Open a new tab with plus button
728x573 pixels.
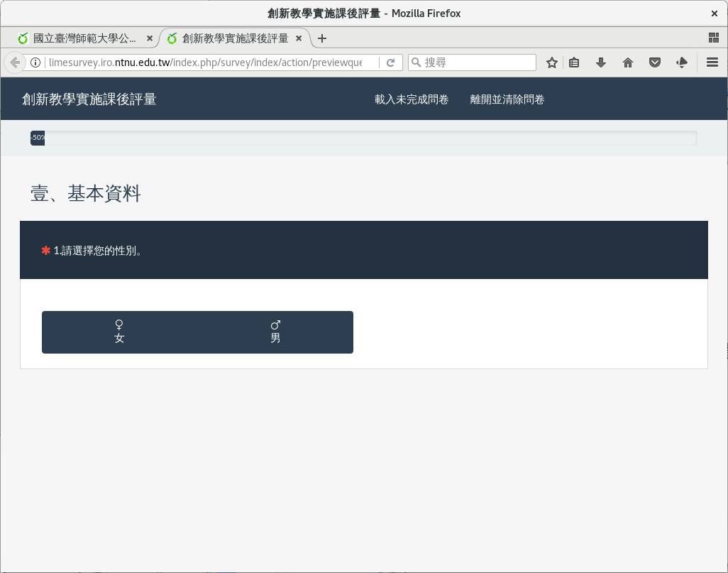322,38
